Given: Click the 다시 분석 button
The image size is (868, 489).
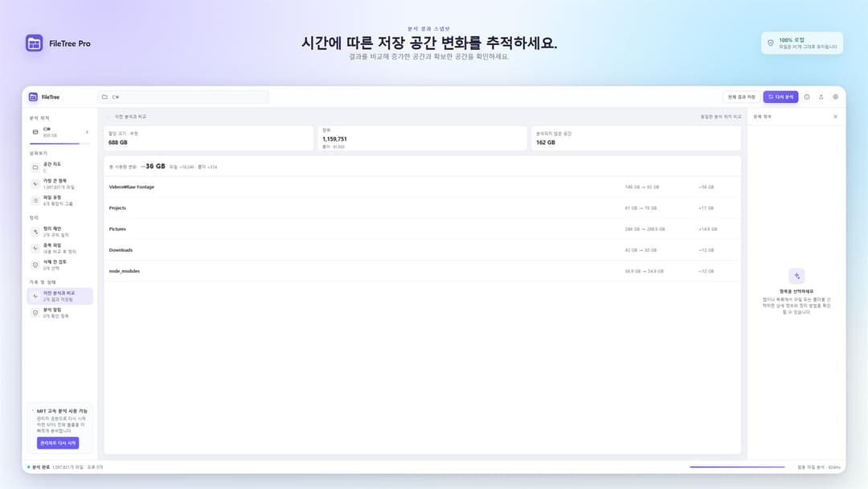Looking at the screenshot, I should point(780,97).
